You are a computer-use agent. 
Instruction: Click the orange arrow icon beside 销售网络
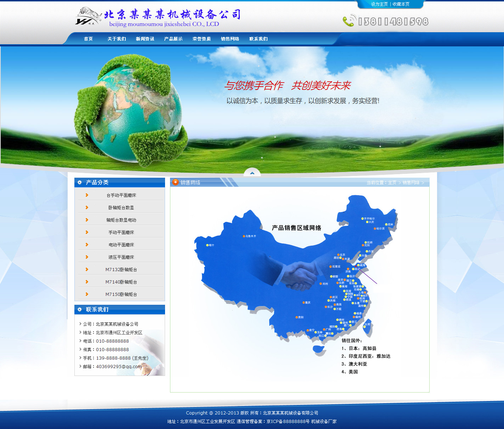coord(175,182)
